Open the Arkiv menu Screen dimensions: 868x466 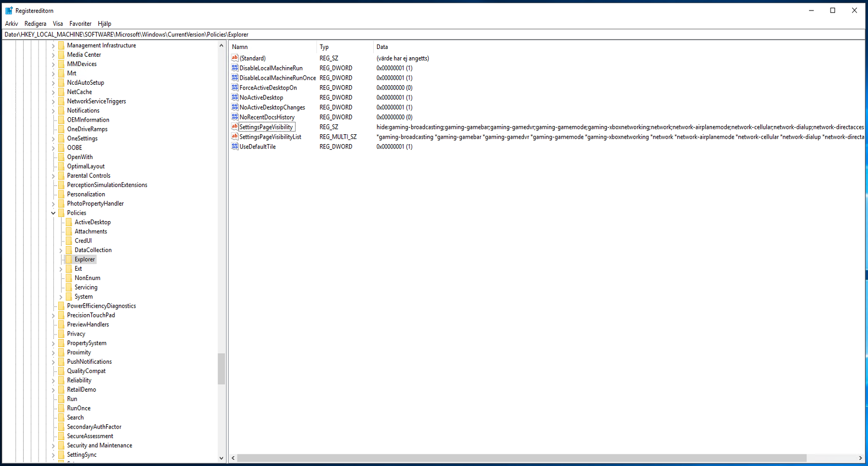[x=12, y=24]
